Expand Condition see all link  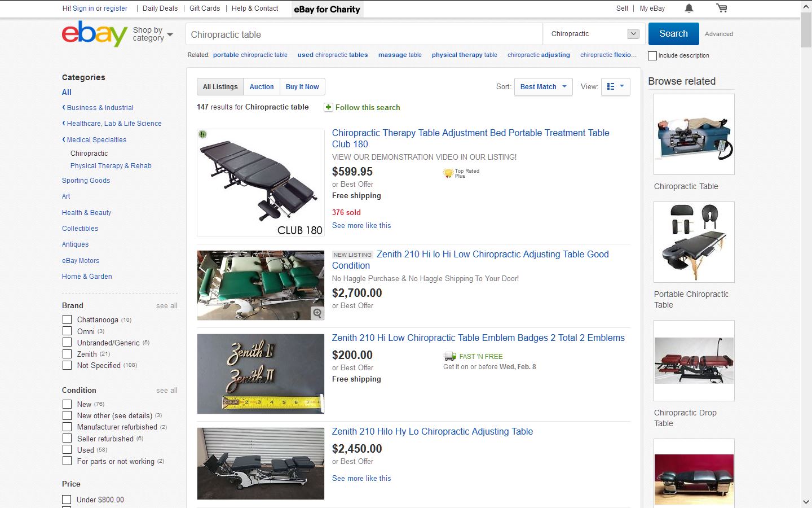point(167,390)
